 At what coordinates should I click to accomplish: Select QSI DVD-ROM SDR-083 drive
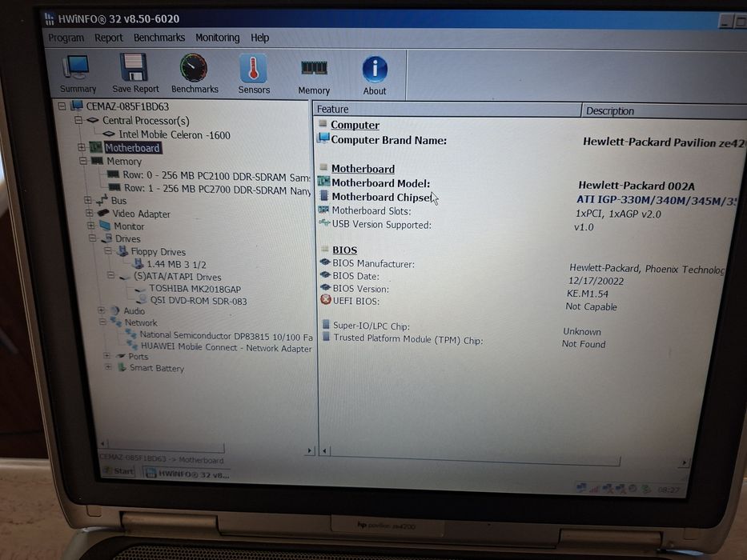[199, 301]
